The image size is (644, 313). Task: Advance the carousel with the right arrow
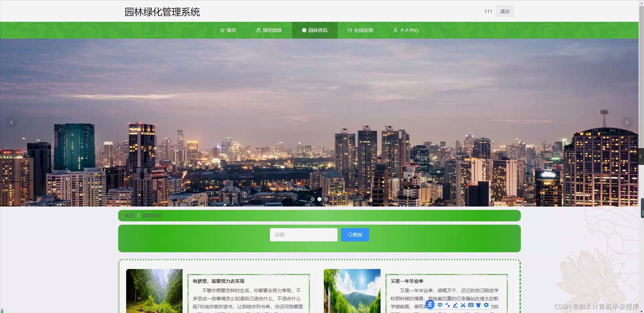[x=627, y=122]
